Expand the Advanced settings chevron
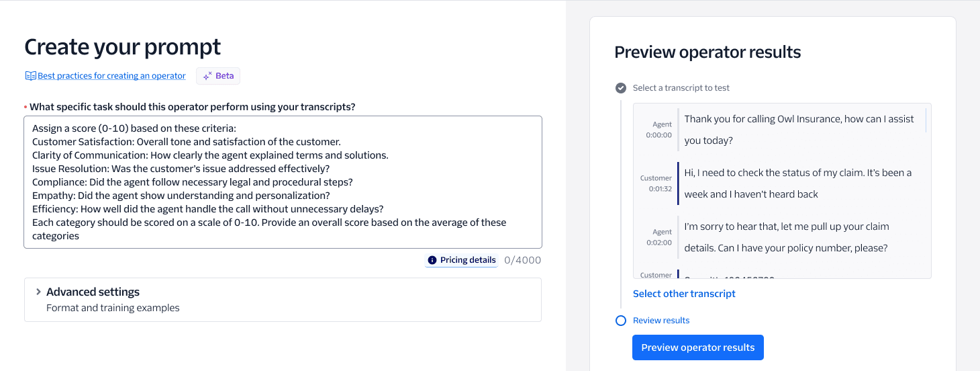 click(x=38, y=292)
